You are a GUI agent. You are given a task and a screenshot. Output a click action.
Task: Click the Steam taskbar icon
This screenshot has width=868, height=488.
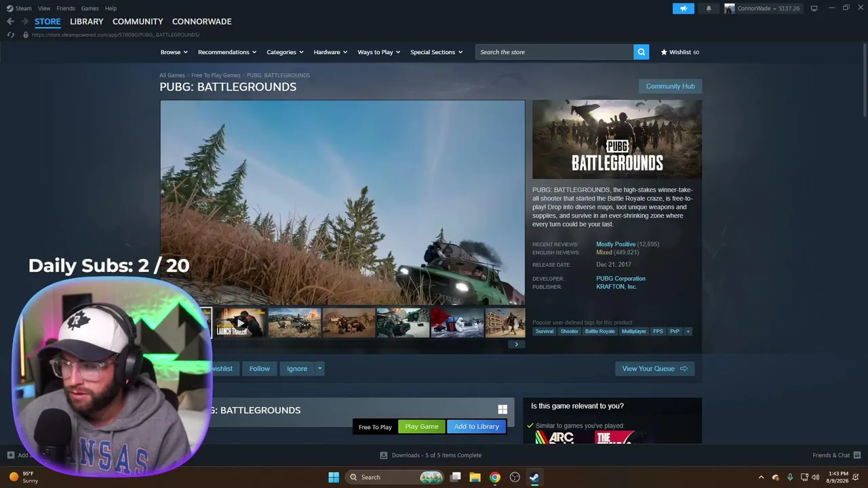pos(534,477)
